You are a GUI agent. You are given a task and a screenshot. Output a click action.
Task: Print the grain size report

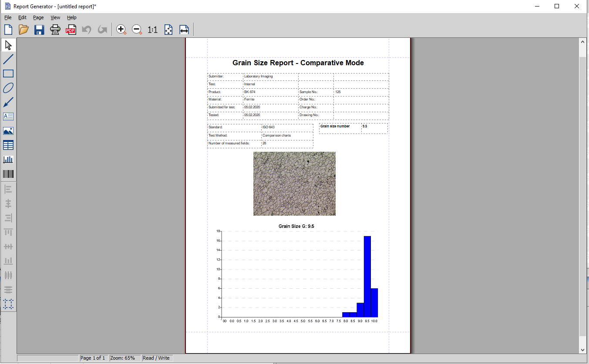click(55, 30)
